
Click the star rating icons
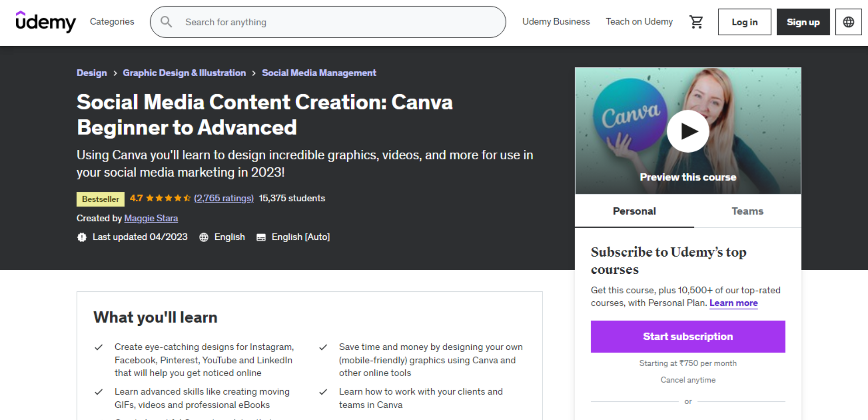point(168,198)
